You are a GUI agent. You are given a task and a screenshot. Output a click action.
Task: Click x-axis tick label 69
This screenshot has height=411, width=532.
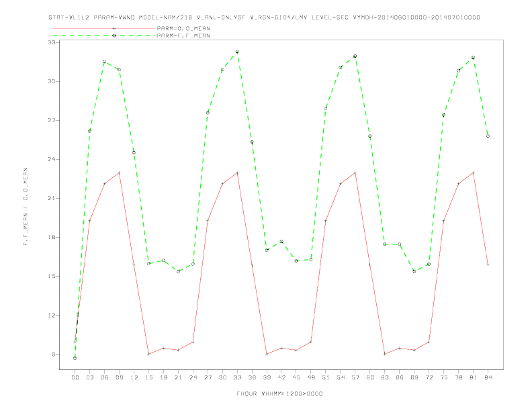click(414, 377)
